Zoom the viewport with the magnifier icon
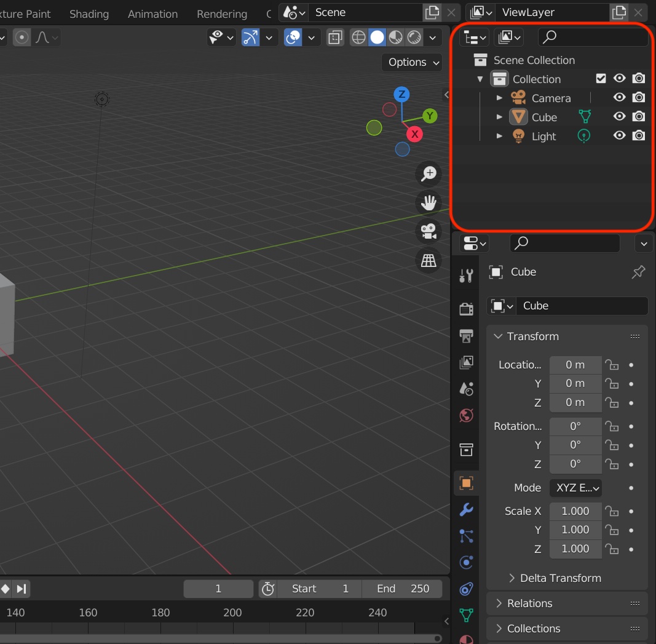 (429, 173)
